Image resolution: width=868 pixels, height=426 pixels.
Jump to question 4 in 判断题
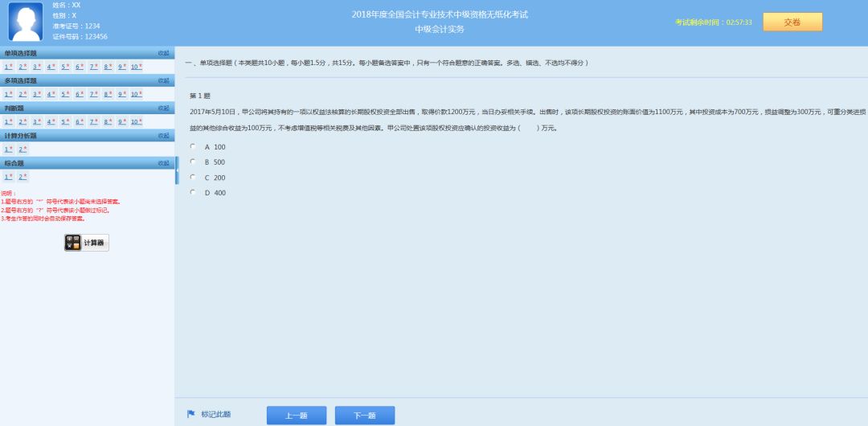[51, 122]
